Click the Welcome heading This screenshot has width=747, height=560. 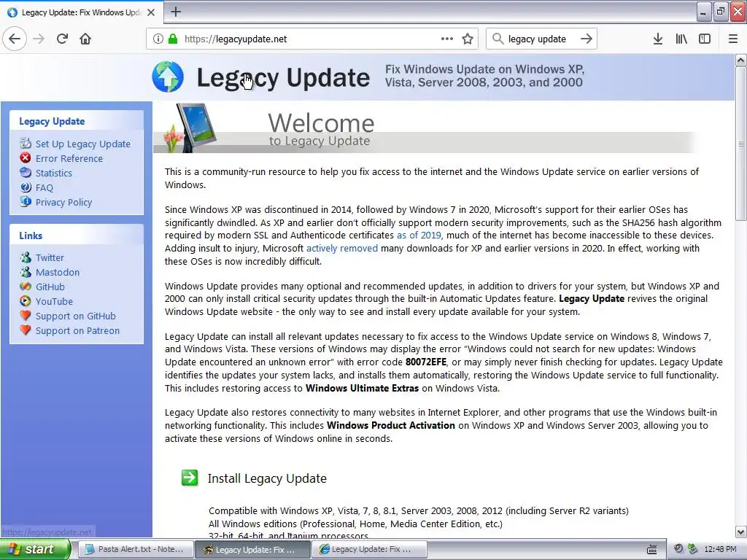[x=321, y=122]
